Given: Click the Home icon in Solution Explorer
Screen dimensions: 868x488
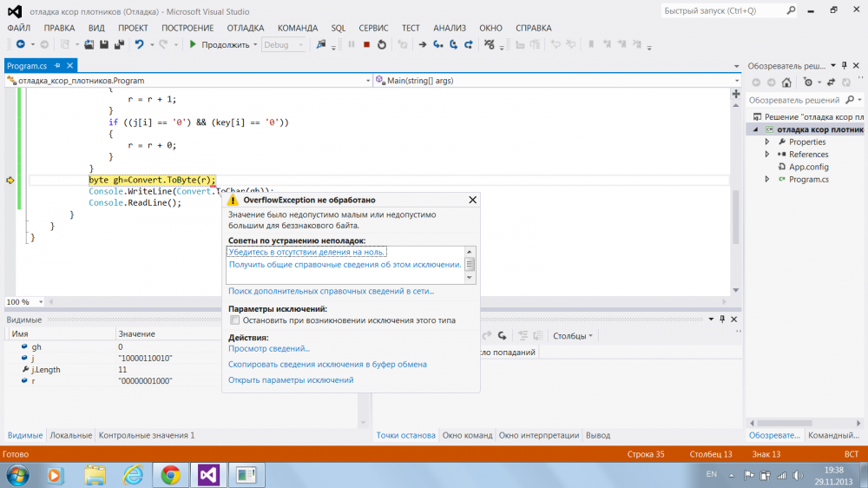Looking at the screenshot, I should coord(786,82).
